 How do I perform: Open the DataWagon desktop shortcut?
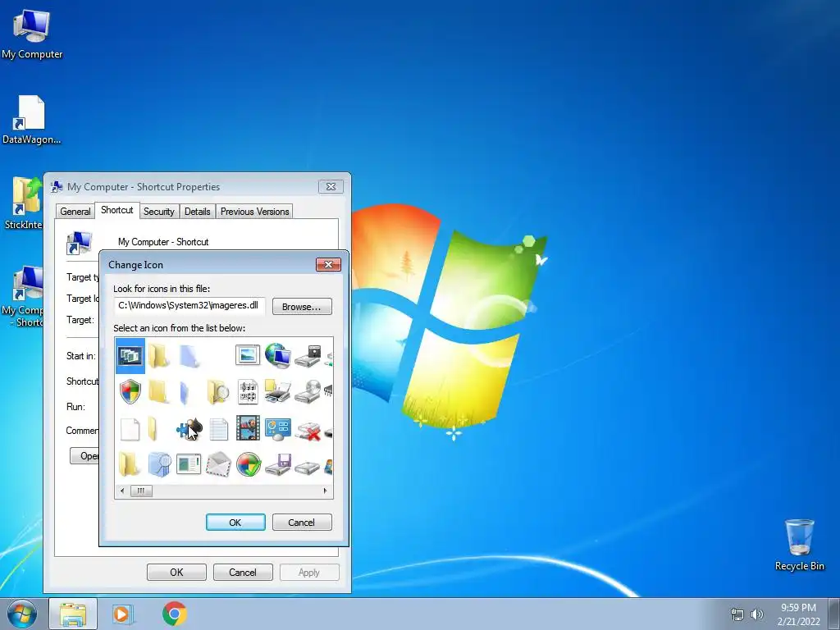click(31, 120)
